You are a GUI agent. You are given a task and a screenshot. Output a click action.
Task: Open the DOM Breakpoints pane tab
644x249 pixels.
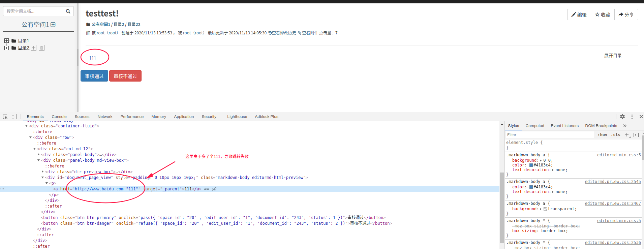tap(601, 126)
